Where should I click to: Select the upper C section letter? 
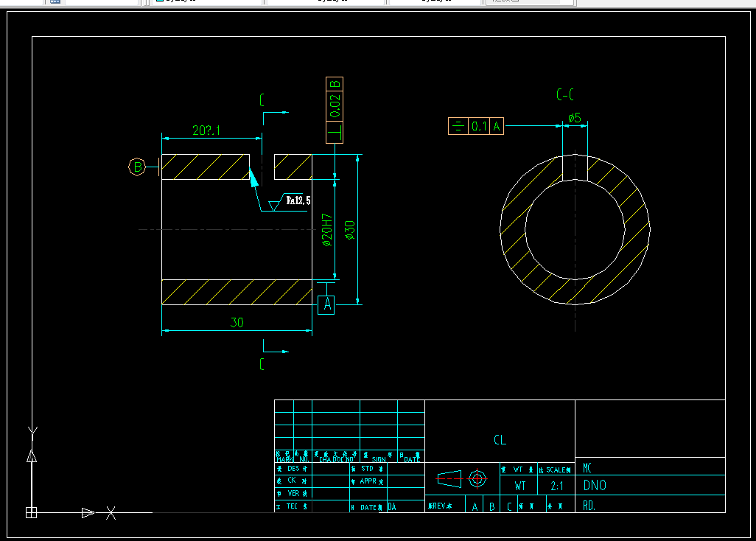262,100
